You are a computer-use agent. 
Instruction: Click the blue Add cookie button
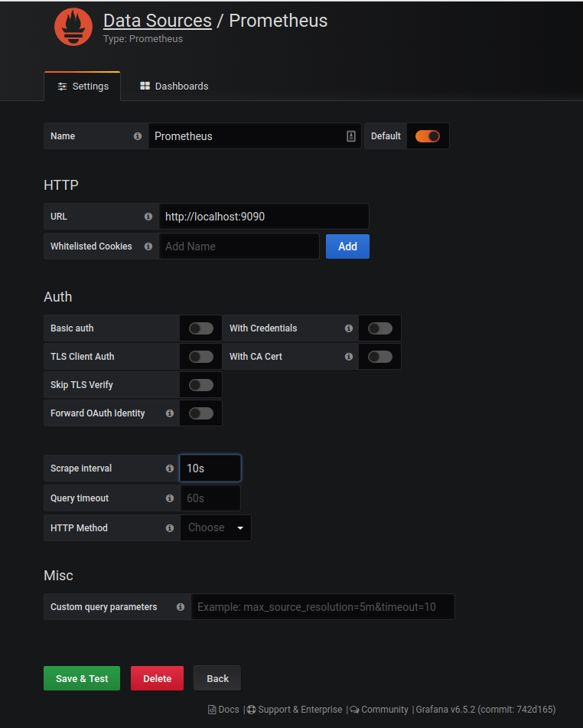347,246
